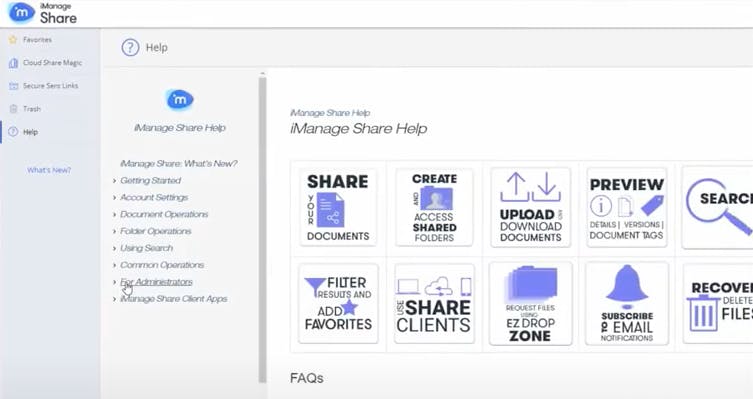This screenshot has width=753, height=399.
Task: Open the EZ Drop Zone tile
Action: (x=530, y=303)
